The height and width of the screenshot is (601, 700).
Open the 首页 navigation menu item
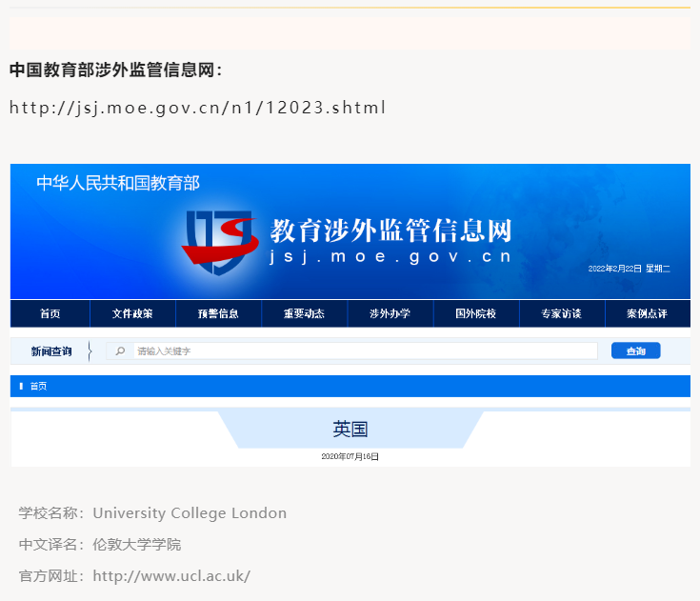[50, 314]
